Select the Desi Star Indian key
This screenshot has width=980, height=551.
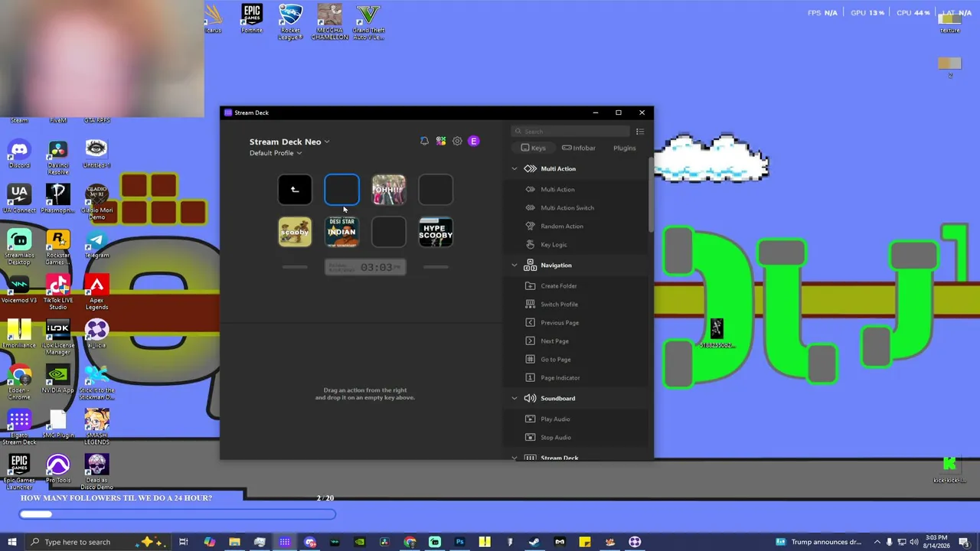(x=341, y=232)
